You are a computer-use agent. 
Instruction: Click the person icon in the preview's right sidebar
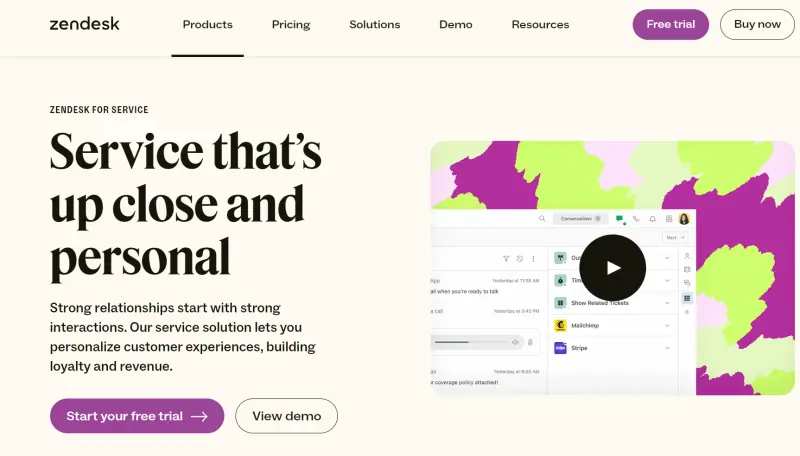point(687,256)
